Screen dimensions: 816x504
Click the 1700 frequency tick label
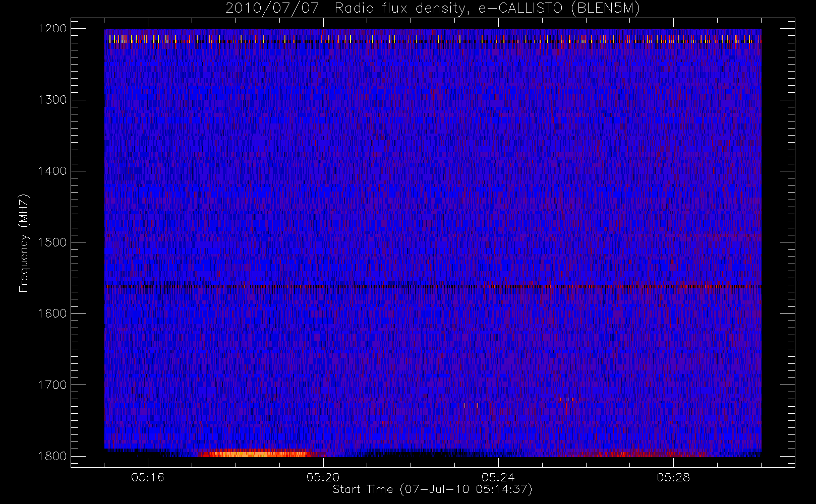[x=52, y=385]
